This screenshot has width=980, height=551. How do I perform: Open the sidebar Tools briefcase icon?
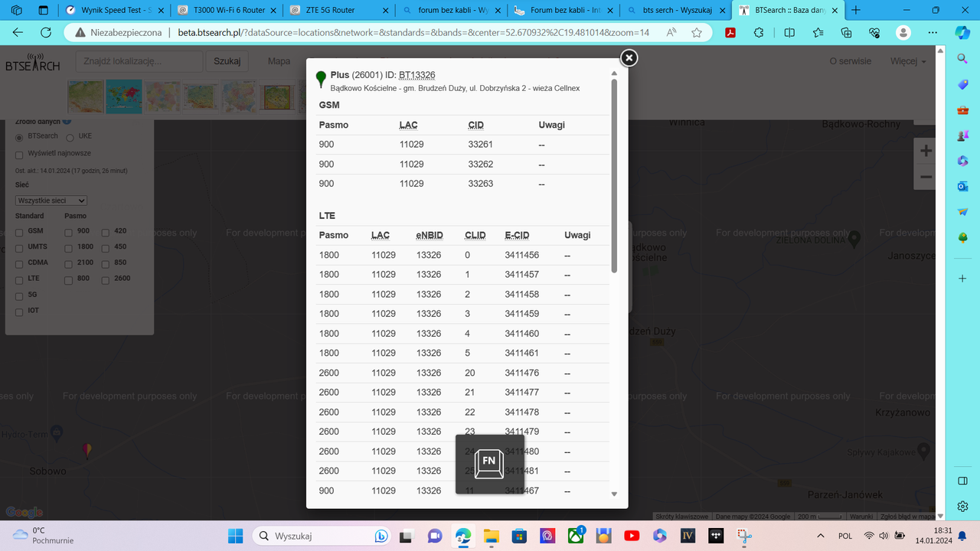(x=962, y=110)
